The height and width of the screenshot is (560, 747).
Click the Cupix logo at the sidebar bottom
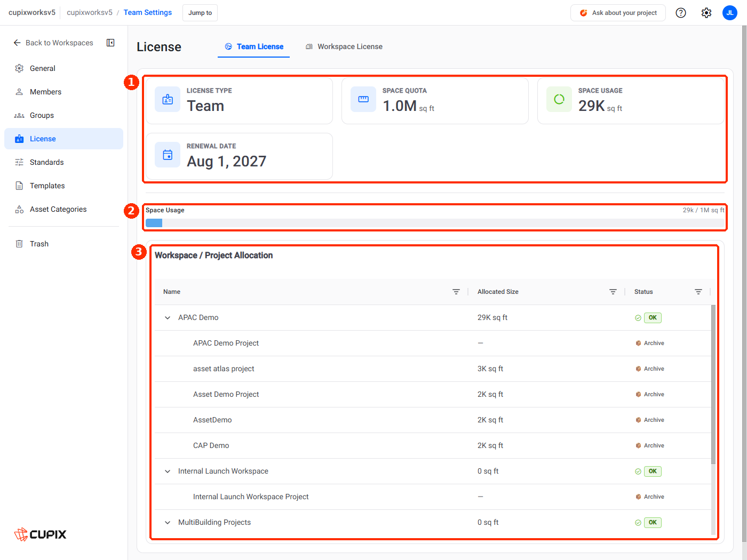click(40, 534)
